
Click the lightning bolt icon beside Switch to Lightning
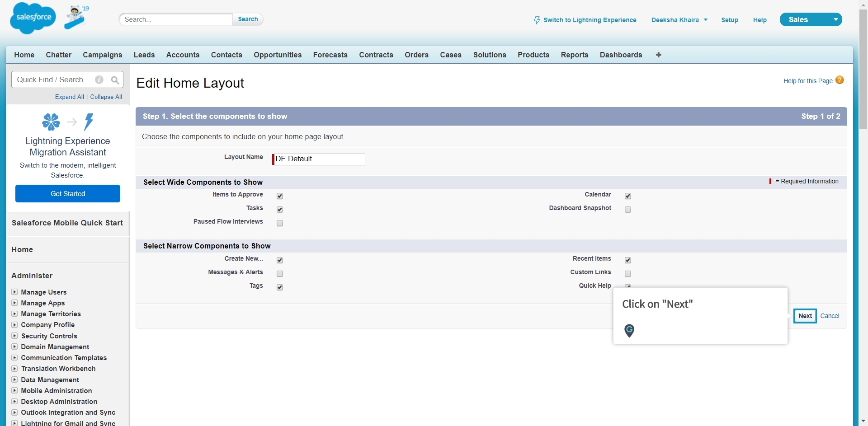point(537,20)
